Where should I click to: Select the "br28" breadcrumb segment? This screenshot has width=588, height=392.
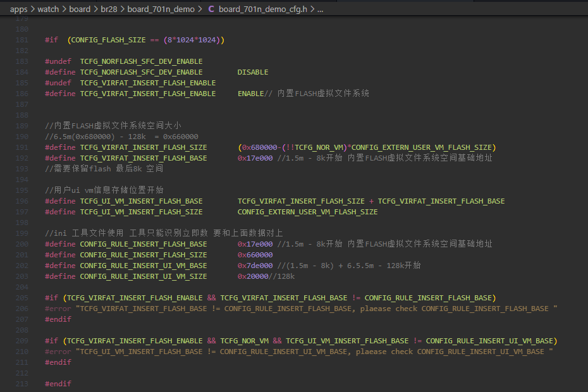[109, 9]
